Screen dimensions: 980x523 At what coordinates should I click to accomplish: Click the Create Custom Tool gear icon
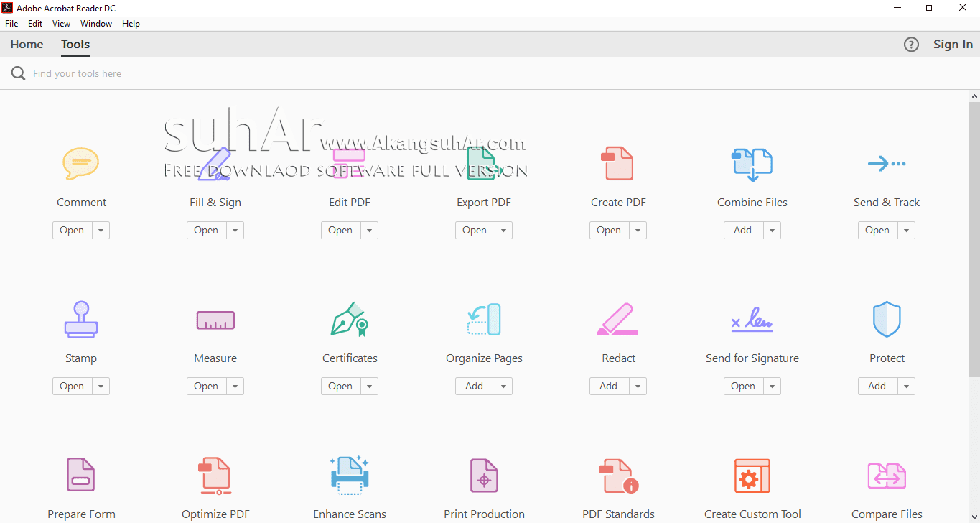point(752,476)
